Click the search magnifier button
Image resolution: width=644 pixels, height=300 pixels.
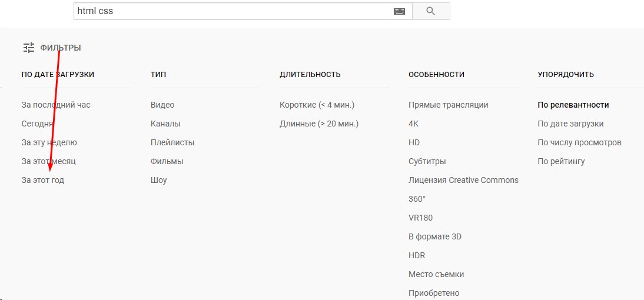pyautogui.click(x=431, y=11)
